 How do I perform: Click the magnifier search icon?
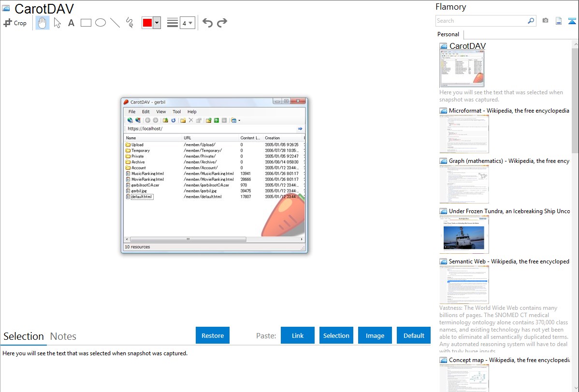(531, 21)
